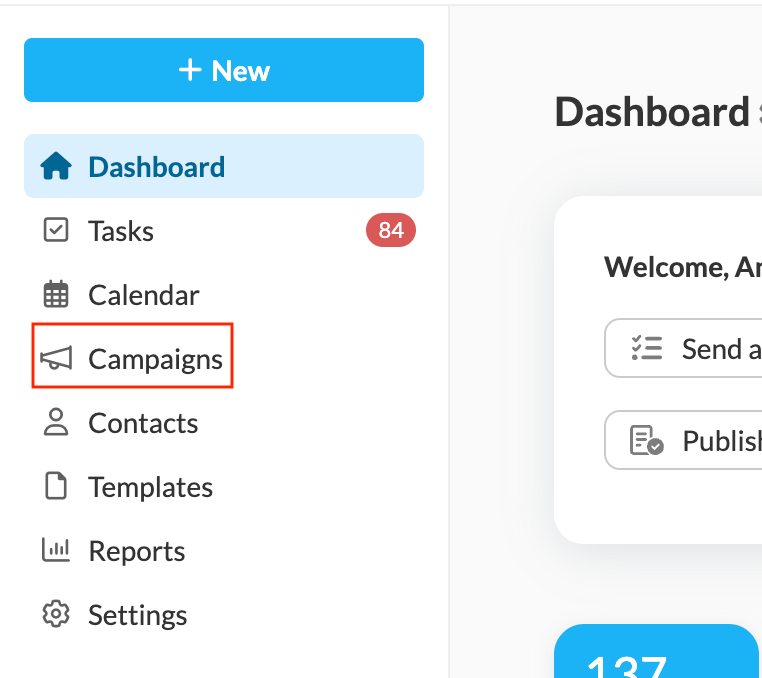Viewport: 762px width, 678px height.
Task: Click the calendar grid icon in sidebar
Action: pyautogui.click(x=56, y=295)
